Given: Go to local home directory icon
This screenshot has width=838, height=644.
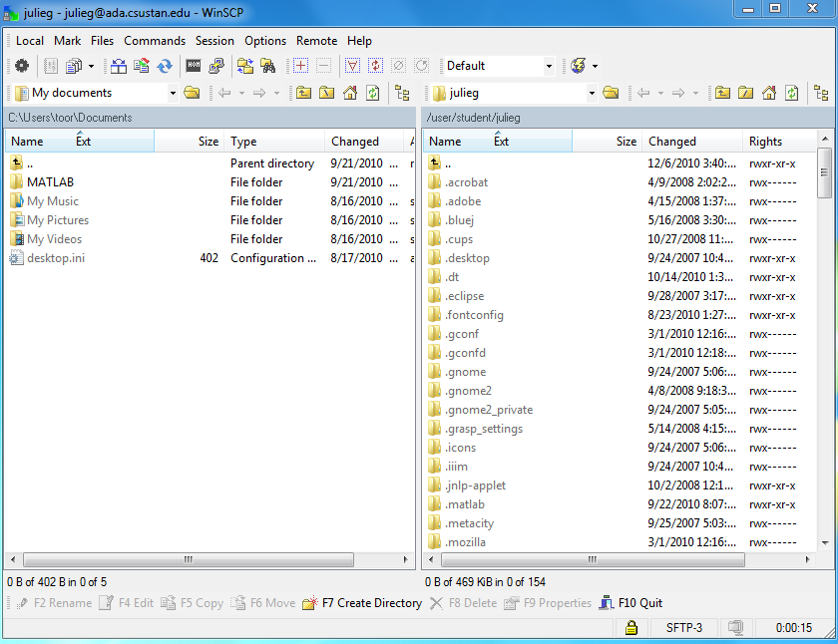Looking at the screenshot, I should [x=350, y=93].
